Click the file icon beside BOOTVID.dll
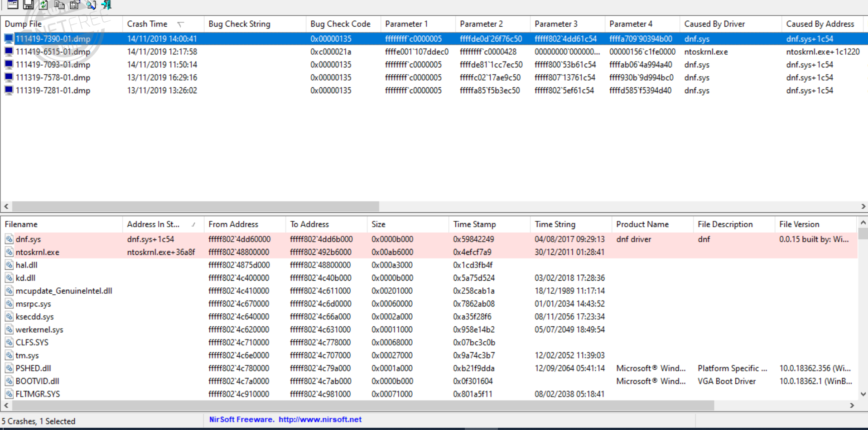The image size is (868, 430). tap(9, 381)
